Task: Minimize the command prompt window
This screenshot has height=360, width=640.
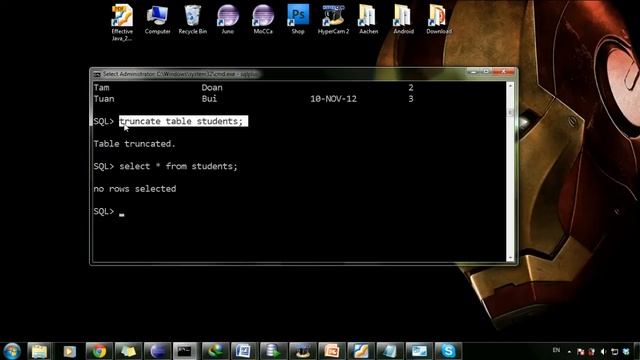Action: tap(473, 72)
